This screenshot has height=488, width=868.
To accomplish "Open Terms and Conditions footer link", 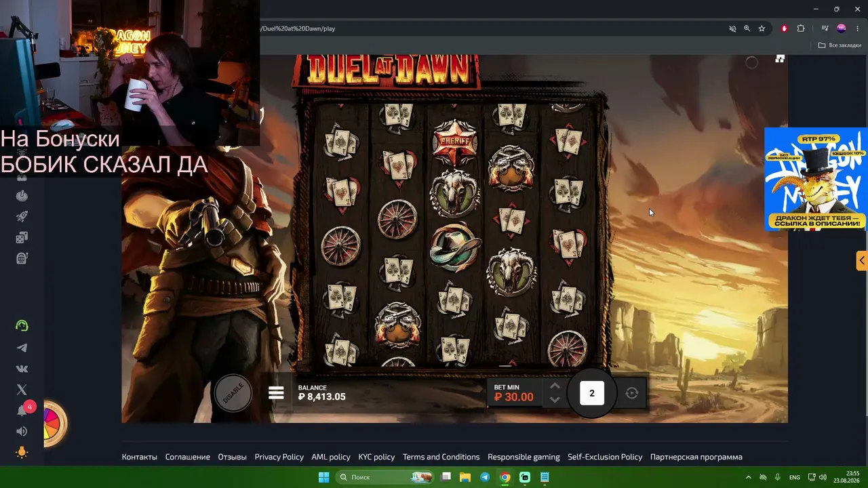I will (441, 457).
